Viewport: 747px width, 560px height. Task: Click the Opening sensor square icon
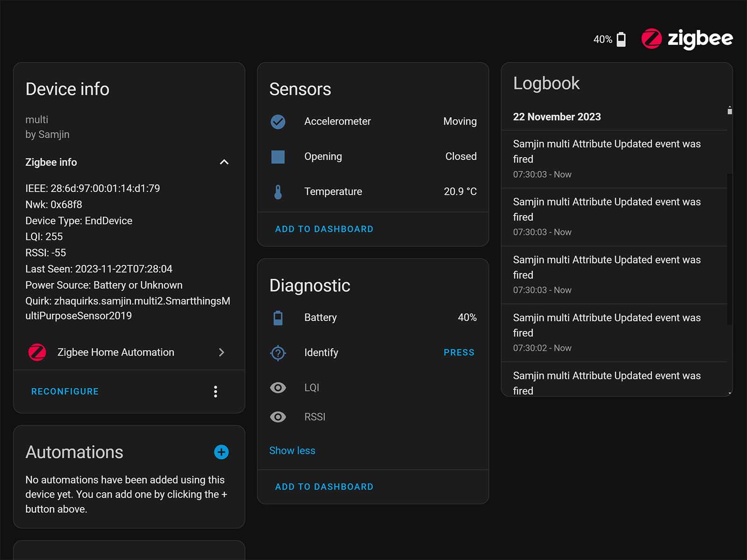click(x=278, y=157)
